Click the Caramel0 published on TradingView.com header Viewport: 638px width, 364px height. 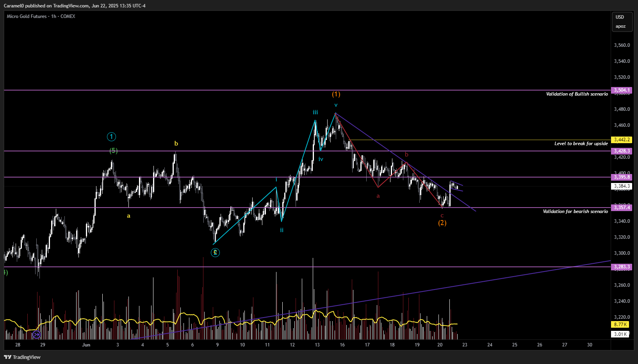tap(75, 5)
